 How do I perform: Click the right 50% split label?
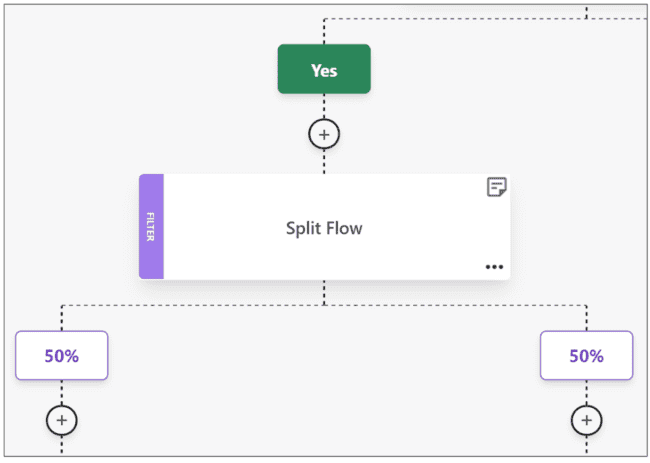[x=586, y=356]
